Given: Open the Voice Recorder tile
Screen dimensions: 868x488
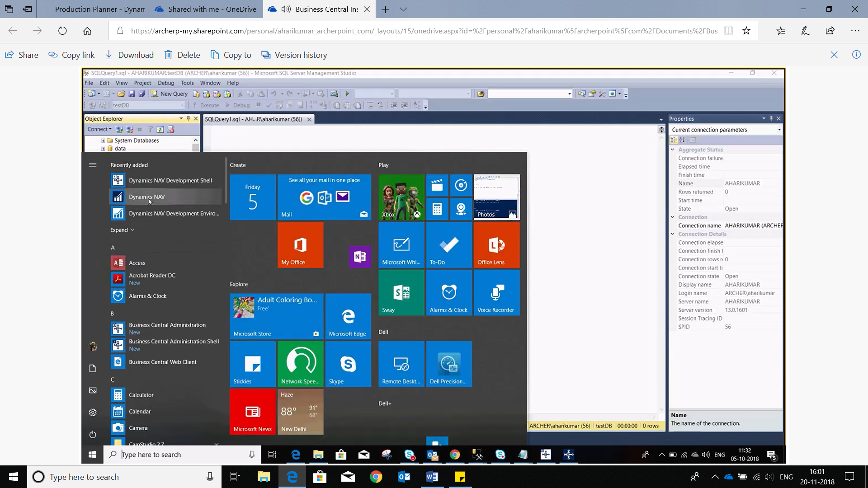Looking at the screenshot, I should [496, 293].
